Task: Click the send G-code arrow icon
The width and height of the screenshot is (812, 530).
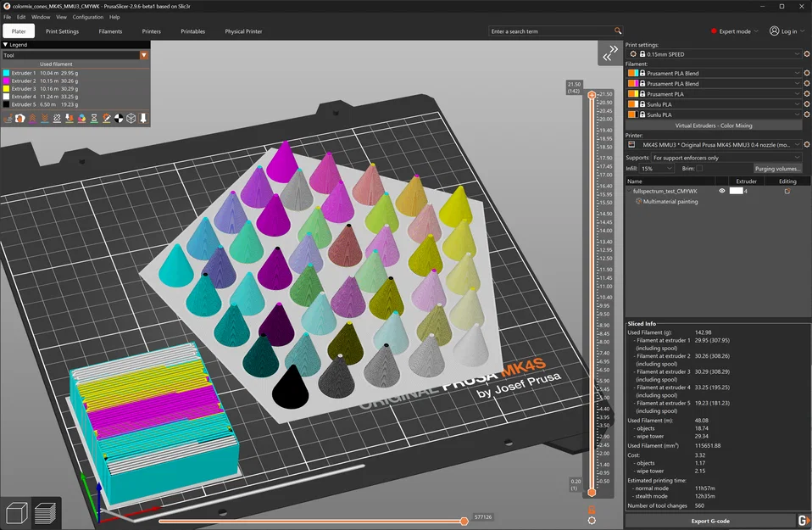Action: pos(804,521)
